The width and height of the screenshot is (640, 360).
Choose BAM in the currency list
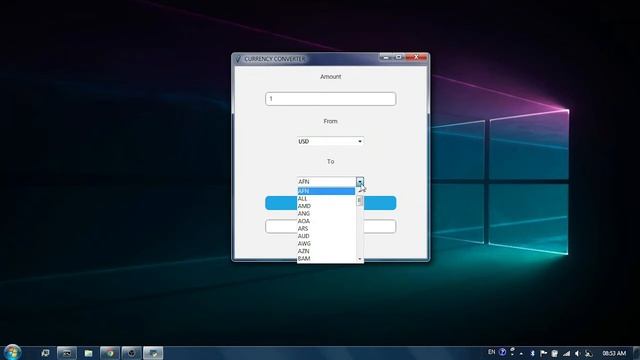pyautogui.click(x=326, y=258)
